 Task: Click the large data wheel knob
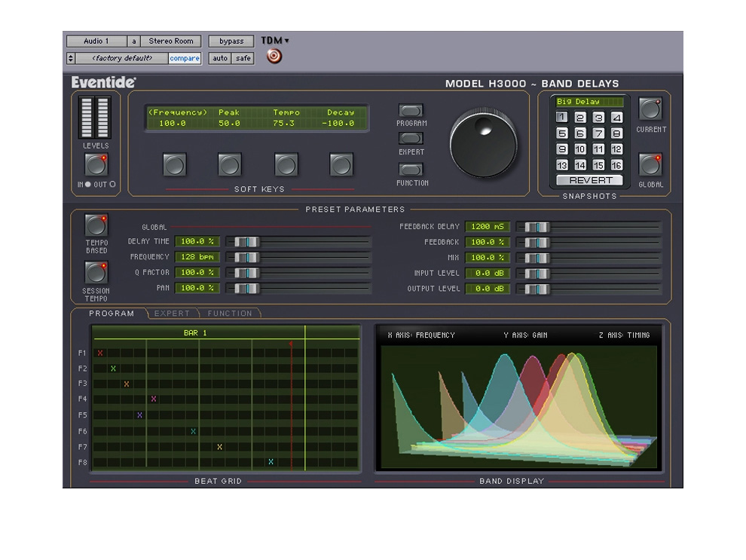(x=483, y=143)
